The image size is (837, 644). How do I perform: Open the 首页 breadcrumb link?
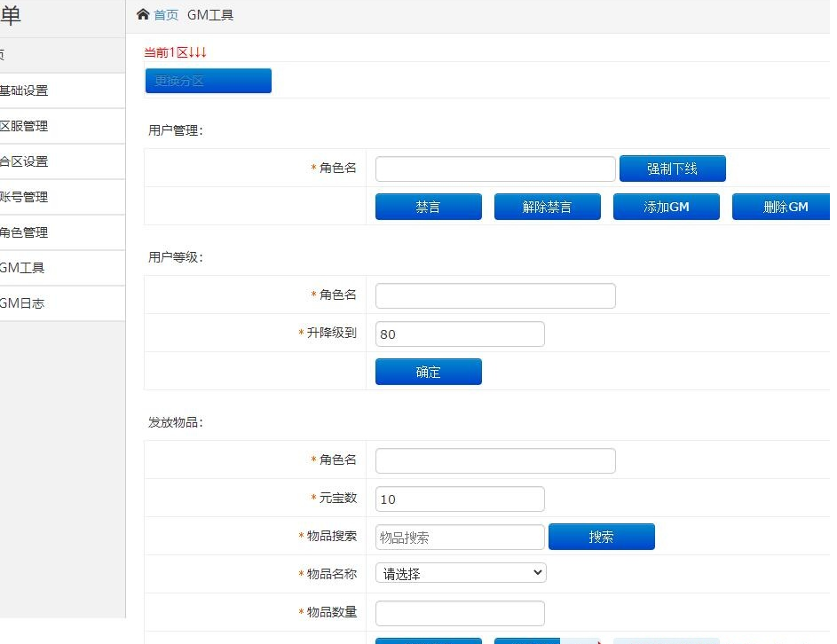tap(166, 15)
